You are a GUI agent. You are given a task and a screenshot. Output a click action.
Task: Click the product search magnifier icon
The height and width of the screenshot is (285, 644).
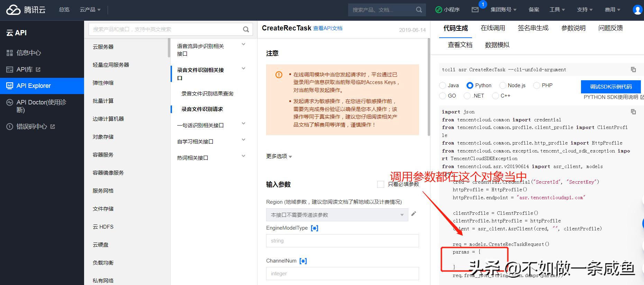coord(246,29)
